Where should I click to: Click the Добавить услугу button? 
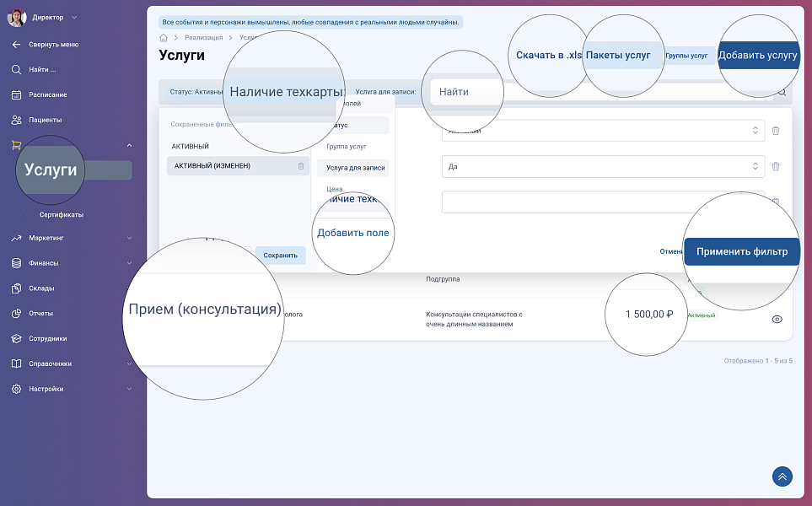click(x=757, y=56)
